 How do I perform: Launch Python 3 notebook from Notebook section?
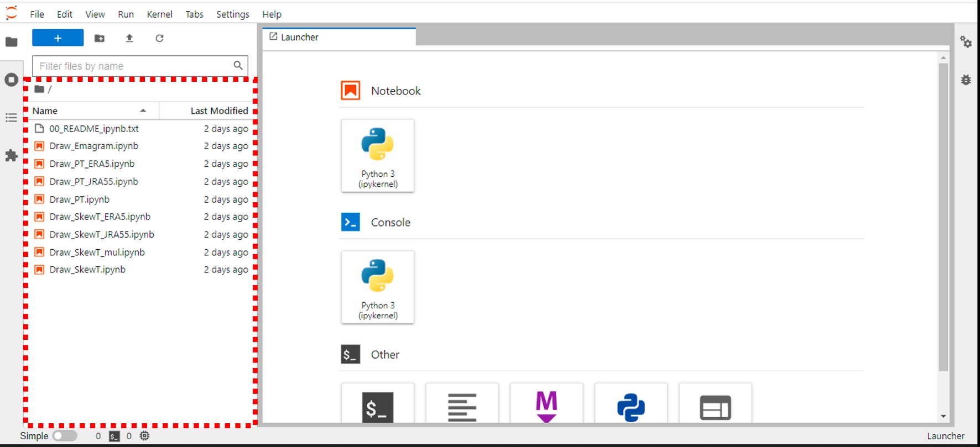coord(378,156)
